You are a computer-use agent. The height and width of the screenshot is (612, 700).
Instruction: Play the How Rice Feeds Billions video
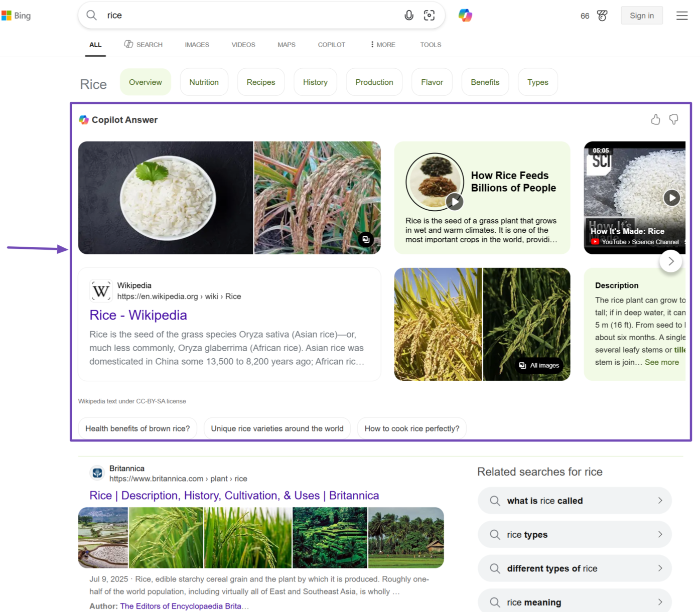click(455, 202)
